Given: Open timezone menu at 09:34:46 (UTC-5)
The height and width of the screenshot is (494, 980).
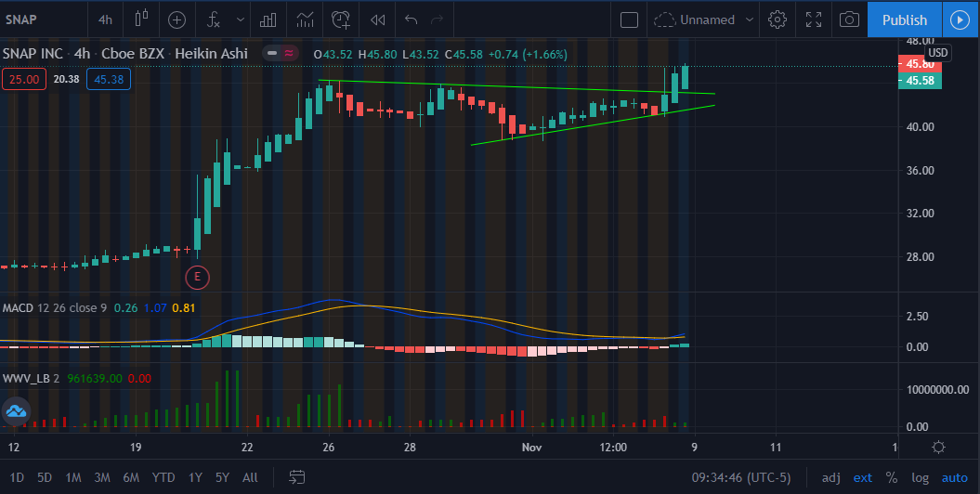Looking at the screenshot, I should point(741,478).
